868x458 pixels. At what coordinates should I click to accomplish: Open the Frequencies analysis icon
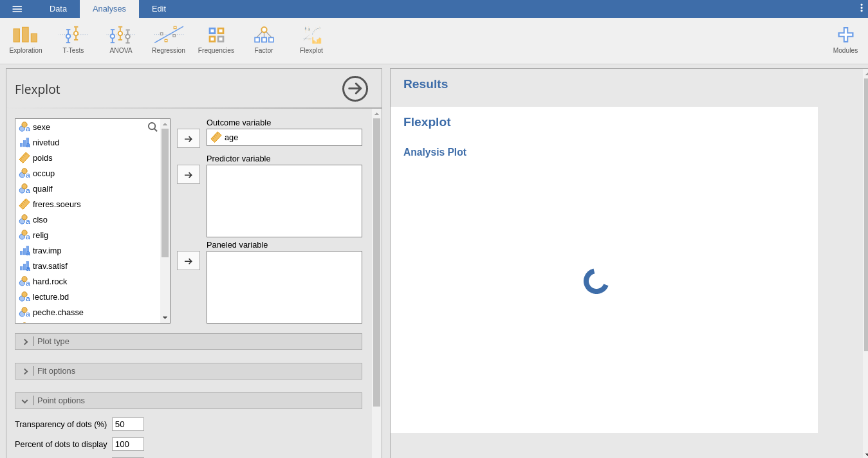216,39
